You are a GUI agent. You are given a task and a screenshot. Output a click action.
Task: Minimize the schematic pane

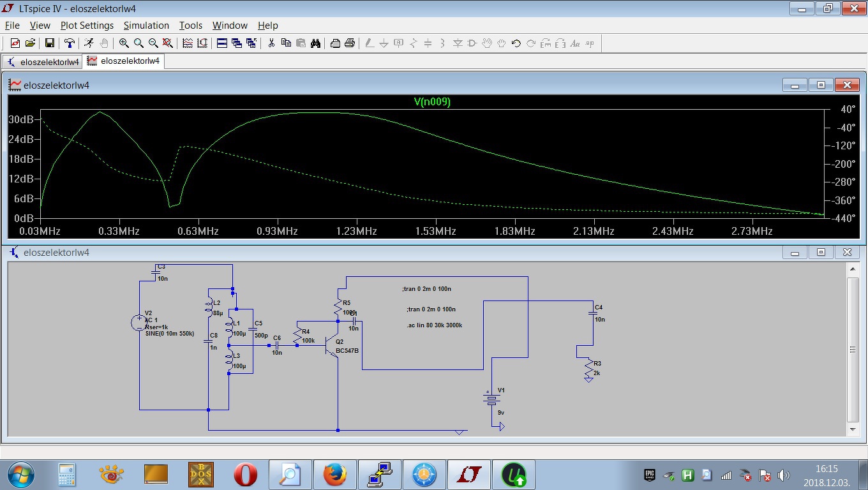coord(795,253)
